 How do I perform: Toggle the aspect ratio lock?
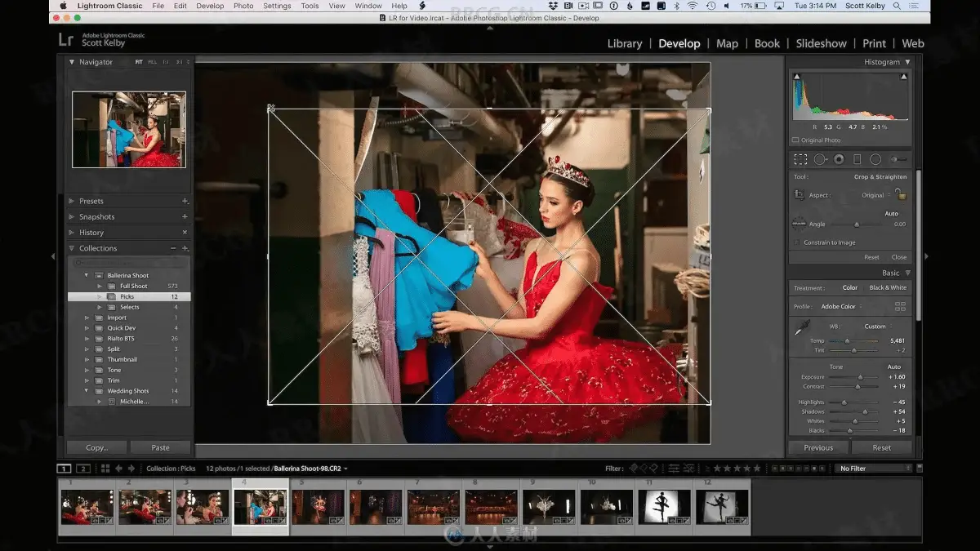[x=900, y=195]
